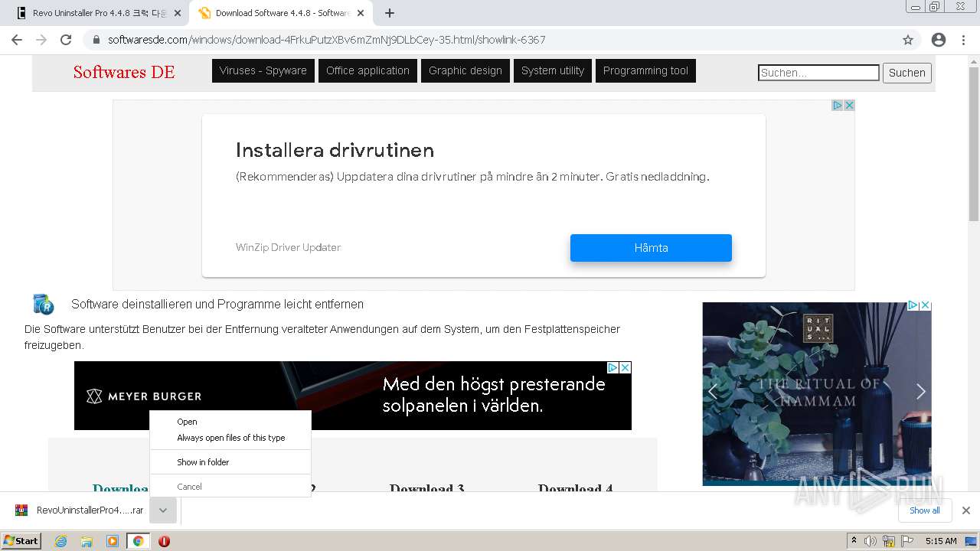This screenshot has width=980, height=551.
Task: Open the Windows Start menu
Action: click(21, 540)
